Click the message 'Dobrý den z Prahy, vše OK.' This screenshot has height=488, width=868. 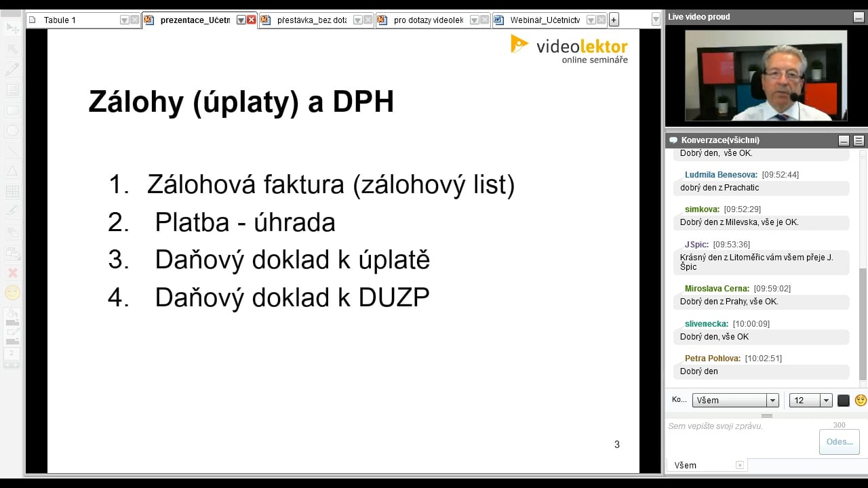(x=729, y=302)
